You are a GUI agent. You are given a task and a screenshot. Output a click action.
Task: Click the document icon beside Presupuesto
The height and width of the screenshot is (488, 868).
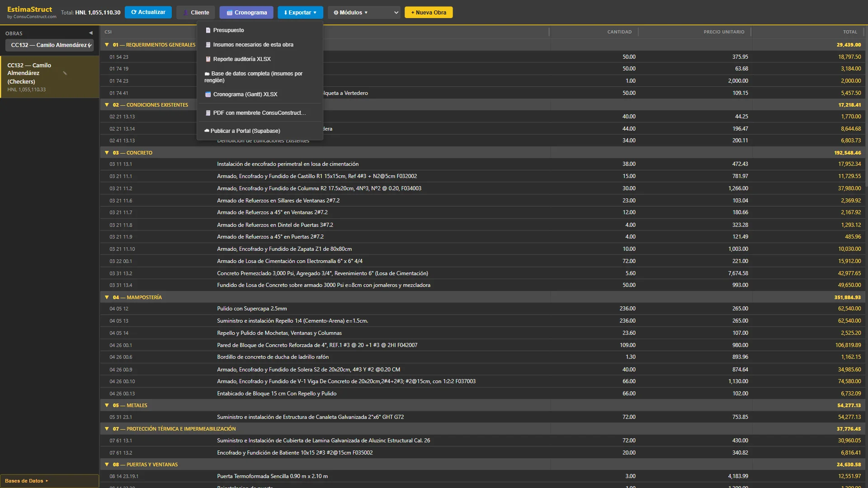pyautogui.click(x=208, y=30)
